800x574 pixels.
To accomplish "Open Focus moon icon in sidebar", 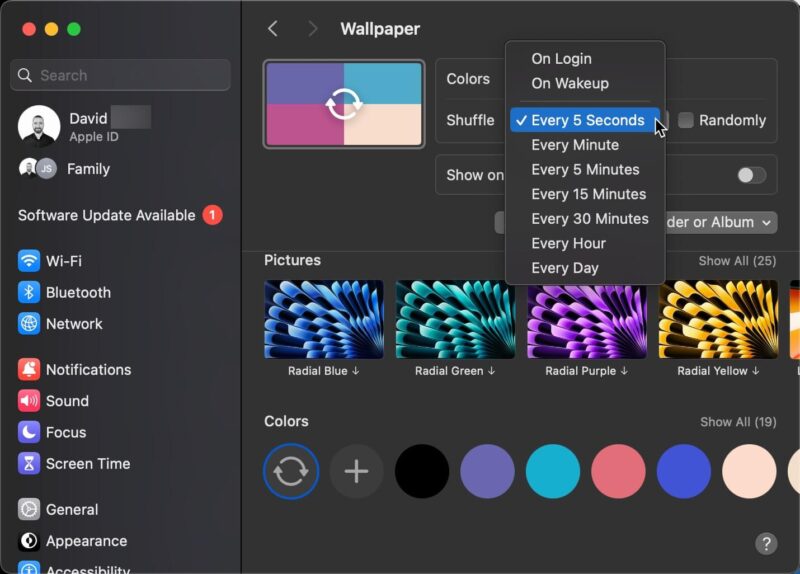I will pos(29,432).
